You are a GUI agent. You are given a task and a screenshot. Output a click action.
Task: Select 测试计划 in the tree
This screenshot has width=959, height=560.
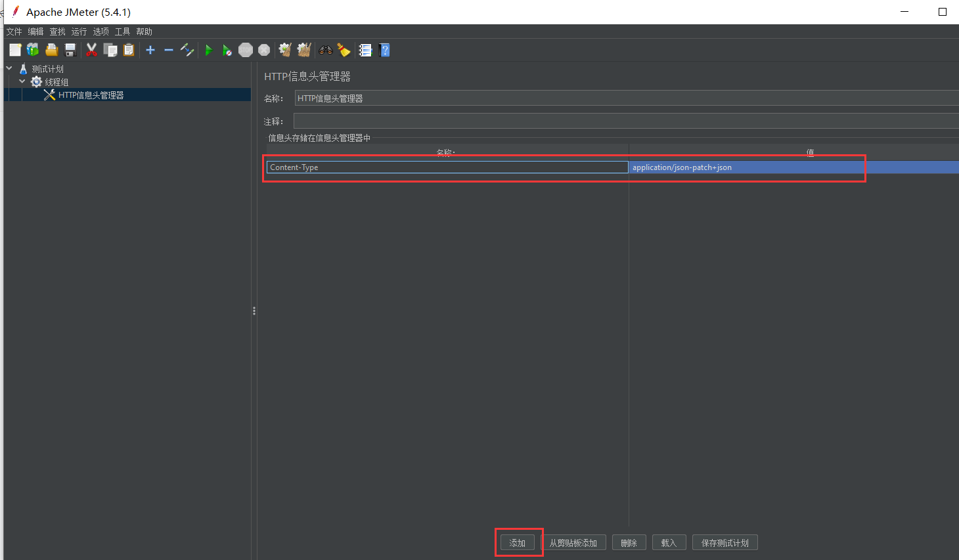48,69
